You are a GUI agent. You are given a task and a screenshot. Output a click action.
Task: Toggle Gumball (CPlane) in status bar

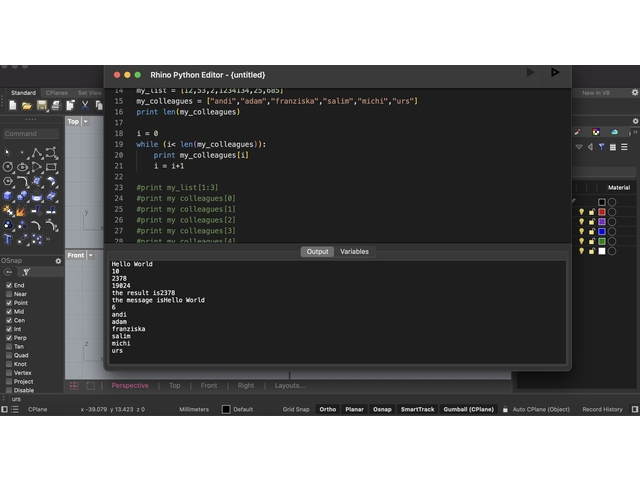[469, 409]
